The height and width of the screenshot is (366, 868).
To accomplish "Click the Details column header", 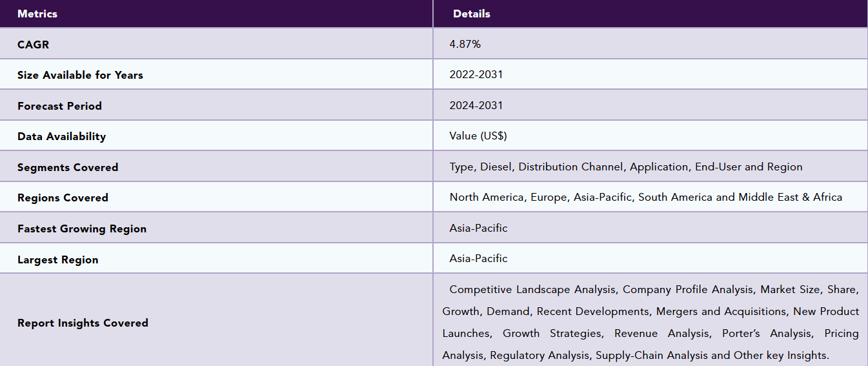I will 472,14.
